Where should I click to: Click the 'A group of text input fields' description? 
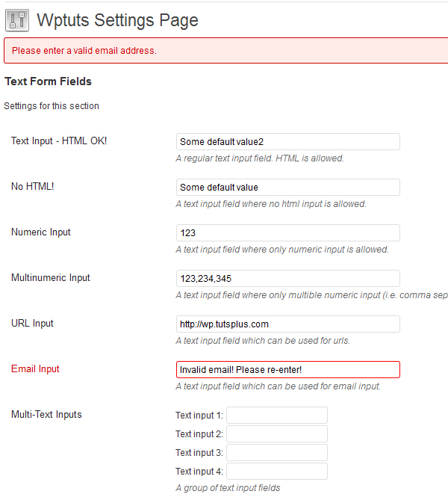coord(228,488)
